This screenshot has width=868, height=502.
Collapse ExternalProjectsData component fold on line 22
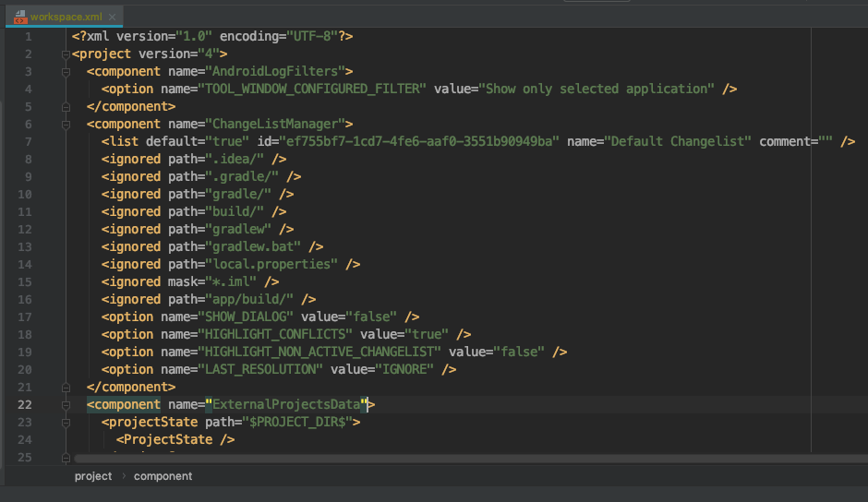66,405
